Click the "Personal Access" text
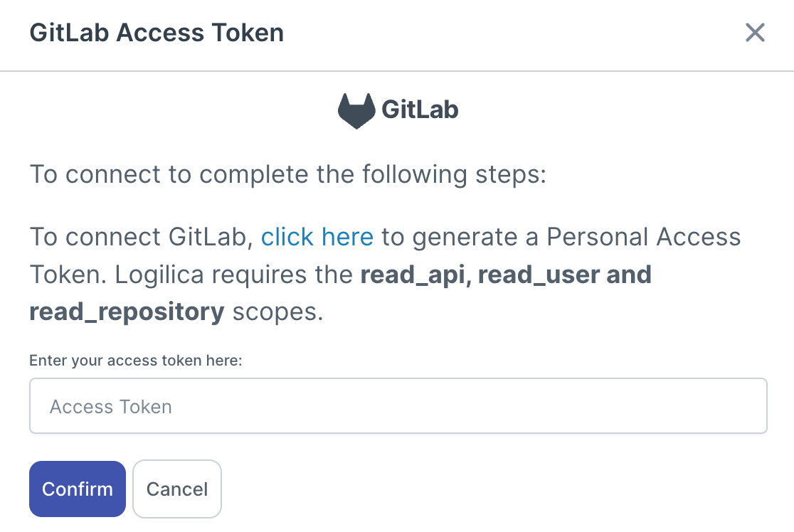This screenshot has height=532, width=794. [644, 237]
